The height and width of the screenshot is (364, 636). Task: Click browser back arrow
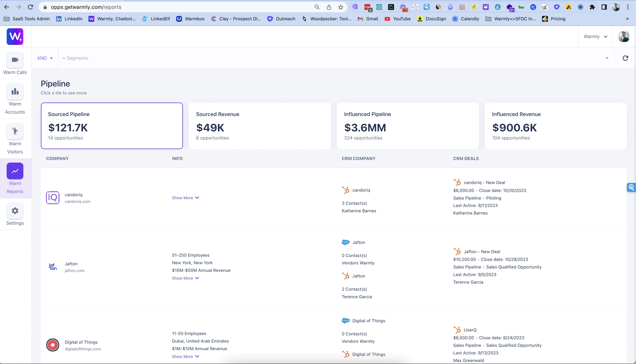(x=7, y=7)
